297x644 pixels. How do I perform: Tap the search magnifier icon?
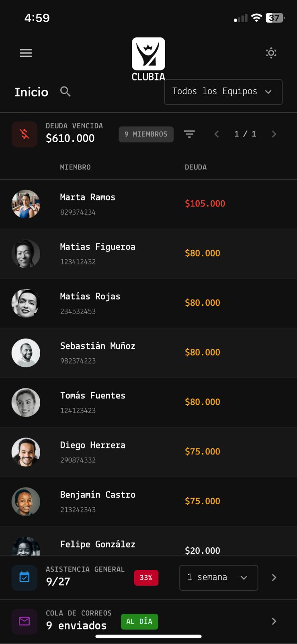click(66, 91)
